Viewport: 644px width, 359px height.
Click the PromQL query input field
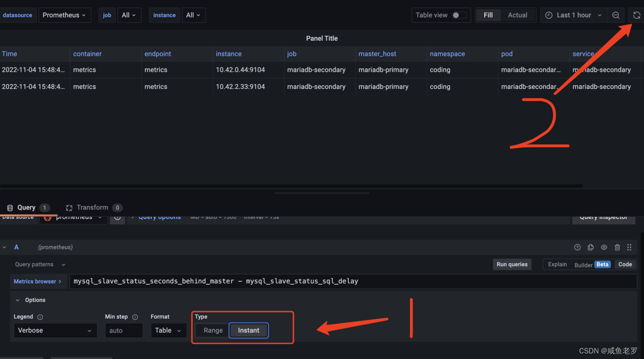[353, 281]
